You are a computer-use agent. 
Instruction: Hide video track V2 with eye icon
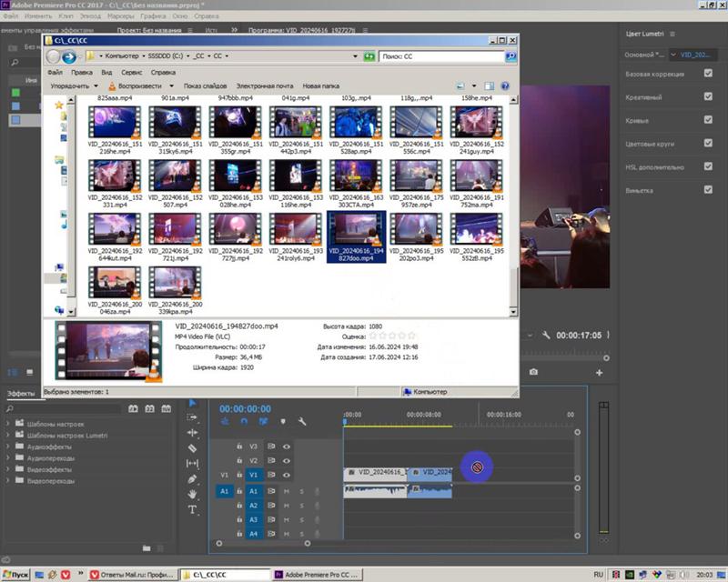[287, 461]
